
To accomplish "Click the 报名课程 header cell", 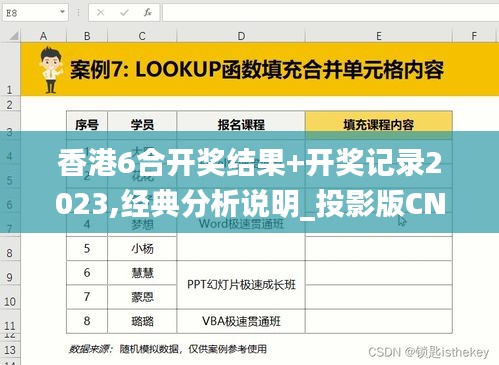I will (x=241, y=125).
